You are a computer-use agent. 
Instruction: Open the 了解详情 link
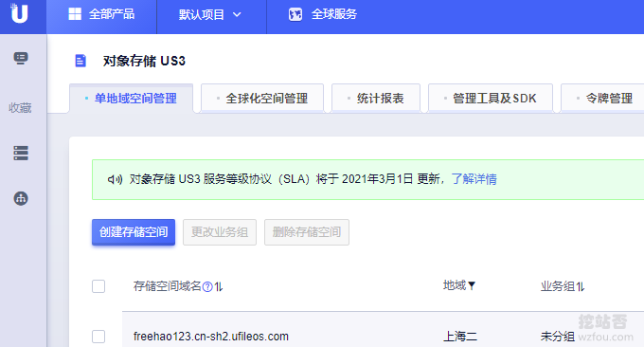(x=474, y=179)
